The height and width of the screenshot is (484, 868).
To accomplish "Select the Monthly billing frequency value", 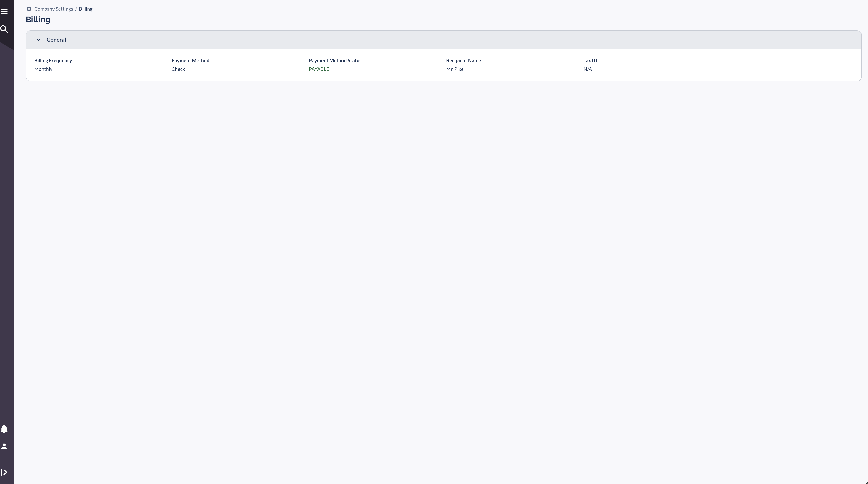I will click(43, 69).
